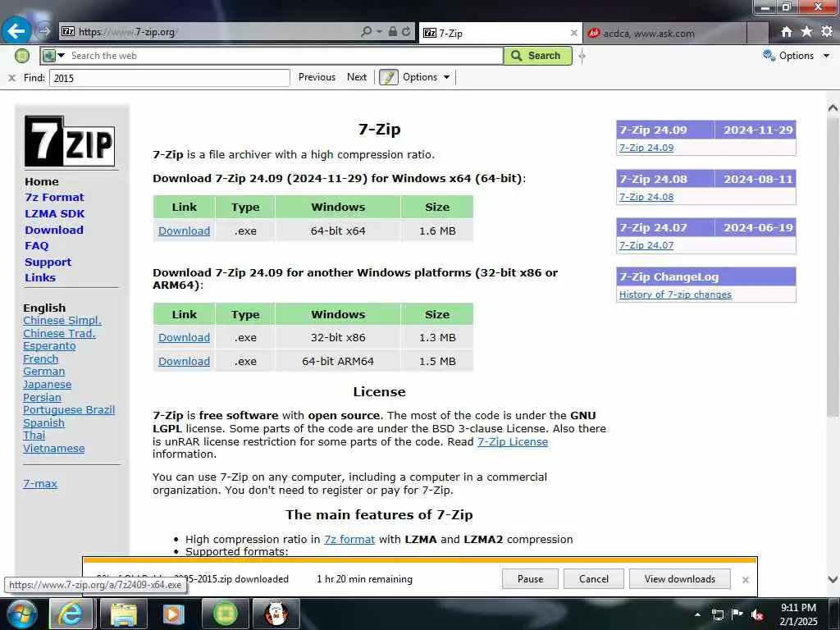The image size is (840, 630).
Task: Show hidden tray icons arrow
Action: [697, 614]
